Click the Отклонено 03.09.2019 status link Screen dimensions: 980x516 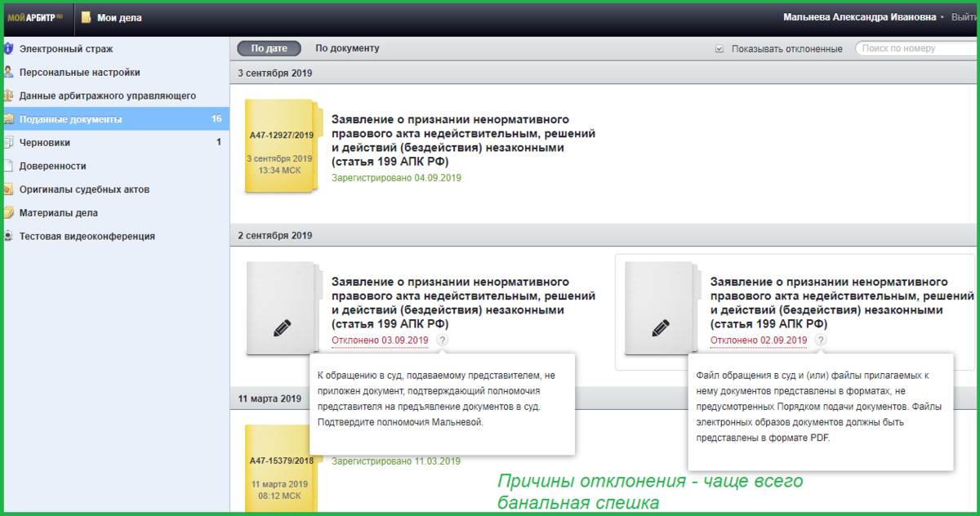[380, 340]
